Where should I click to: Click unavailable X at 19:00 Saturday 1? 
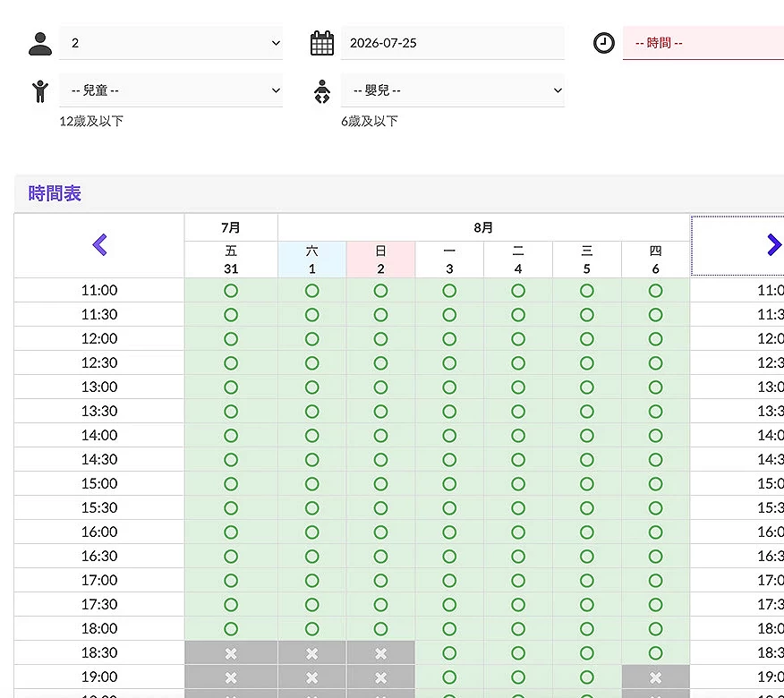pos(312,677)
